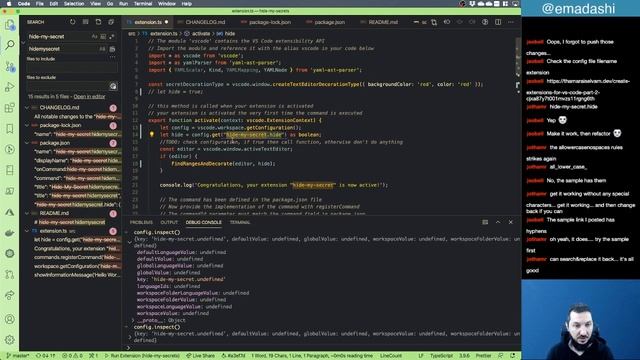Expand the second config.inspect() result object

(x=130, y=337)
